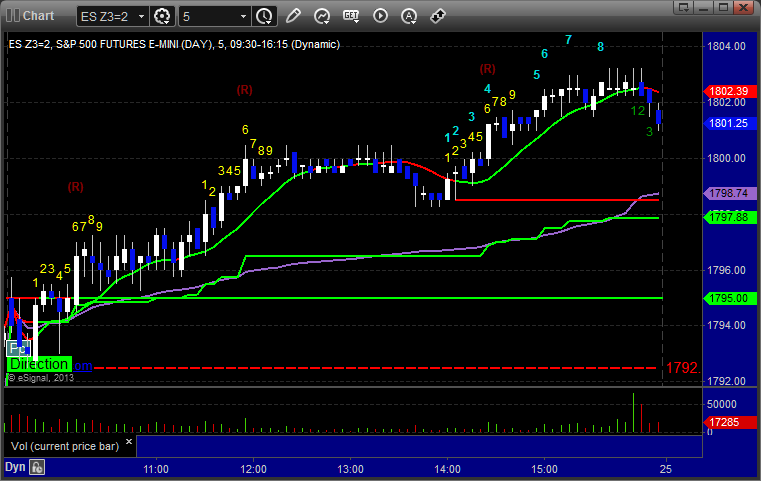
Task: Open the circled A alerts menu
Action: pos(409,16)
